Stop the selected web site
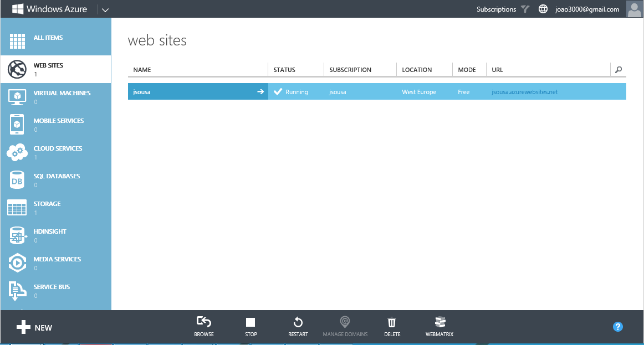Viewport: 644px width, 345px height. pos(251,322)
